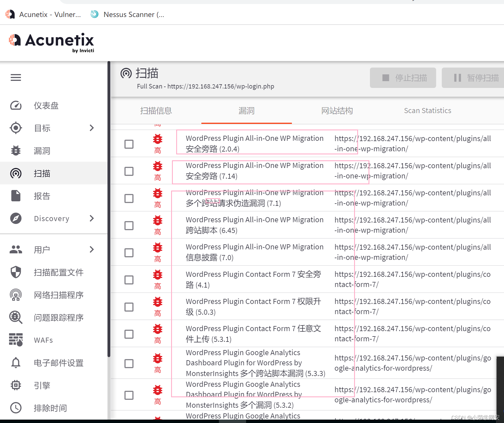Click the Nessus Scanner bookmark favicon
The image size is (504, 423).
94,14
